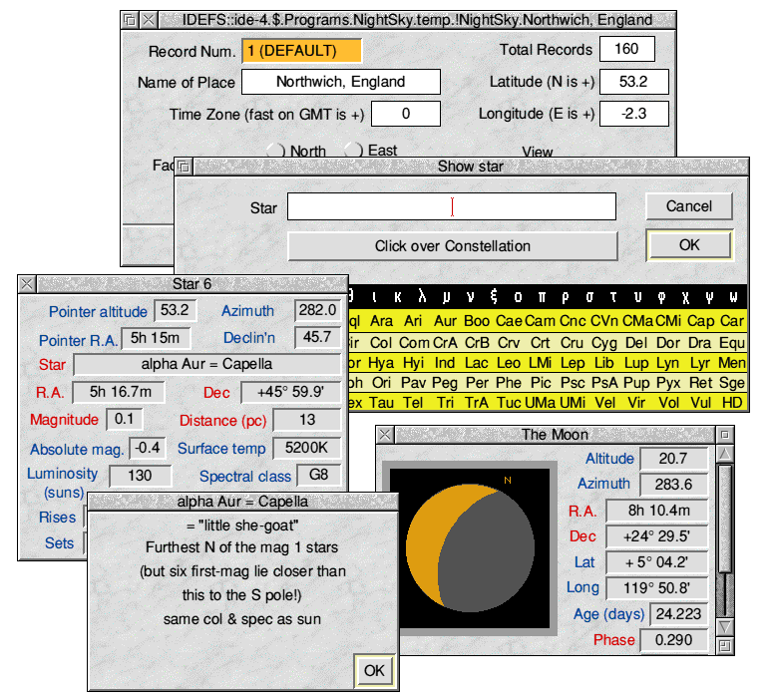Image resolution: width=774 pixels, height=700 pixels.
Task: Select Greek letter lambda
Action: 422,296
